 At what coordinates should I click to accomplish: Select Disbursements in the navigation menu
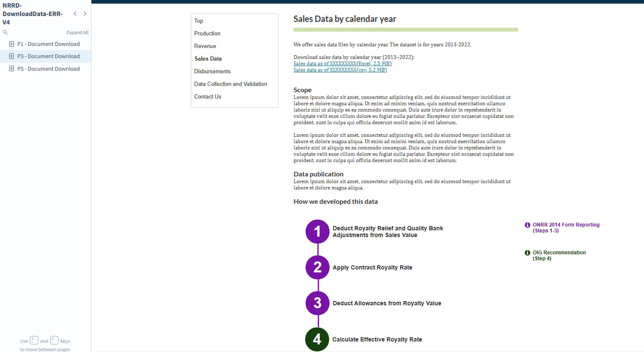pyautogui.click(x=212, y=72)
